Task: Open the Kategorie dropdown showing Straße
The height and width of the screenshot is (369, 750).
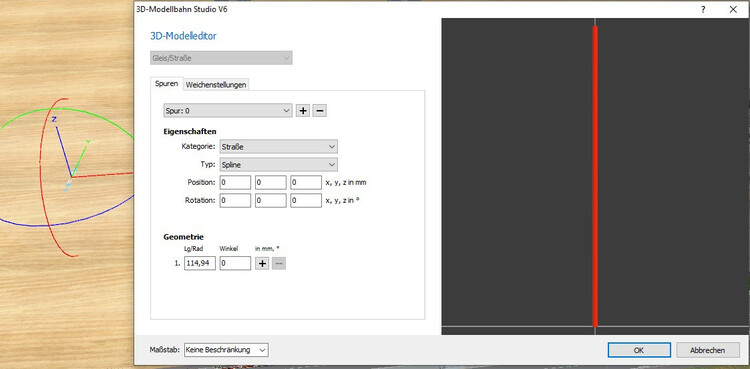Action: click(x=279, y=147)
